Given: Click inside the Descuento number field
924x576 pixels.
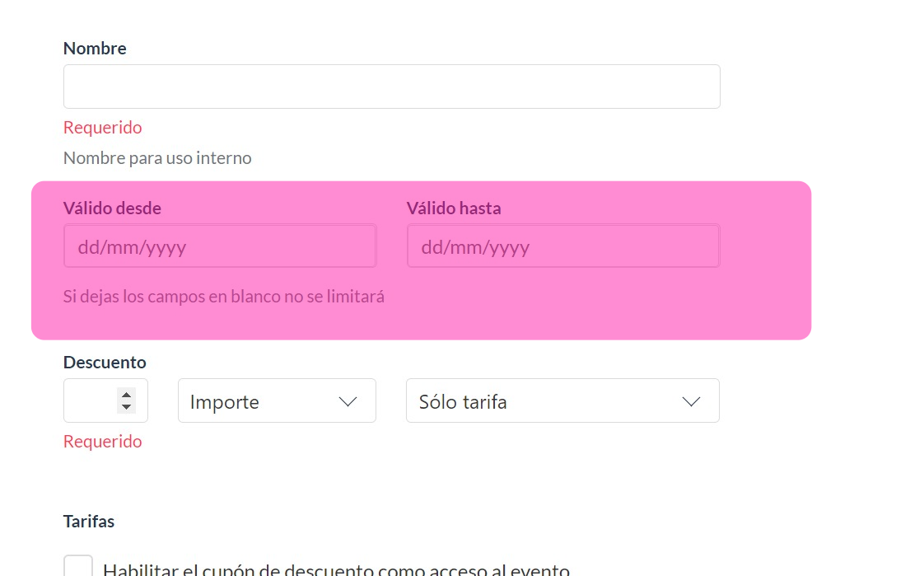Looking at the screenshot, I should [90, 401].
